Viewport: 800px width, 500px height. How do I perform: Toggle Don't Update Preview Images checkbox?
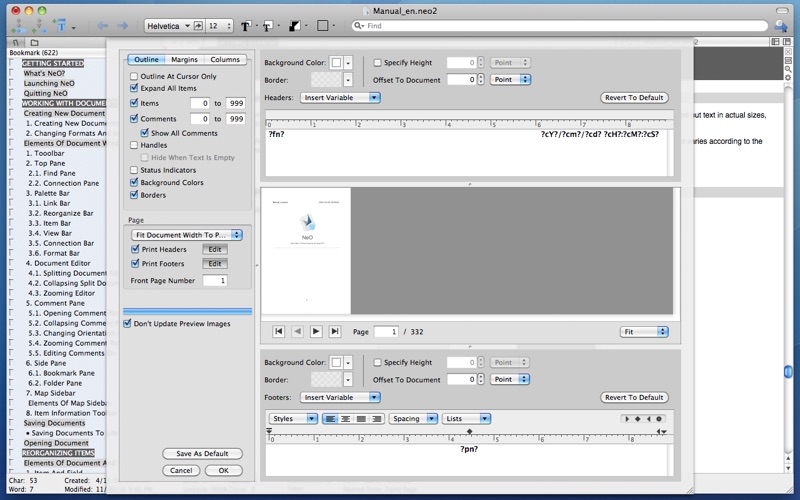point(128,323)
